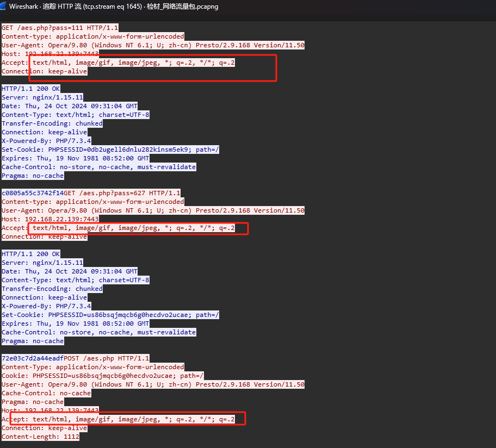496x448 pixels.
Task: Click the Wireshark shark fin icon in title bar
Action: (5, 7)
